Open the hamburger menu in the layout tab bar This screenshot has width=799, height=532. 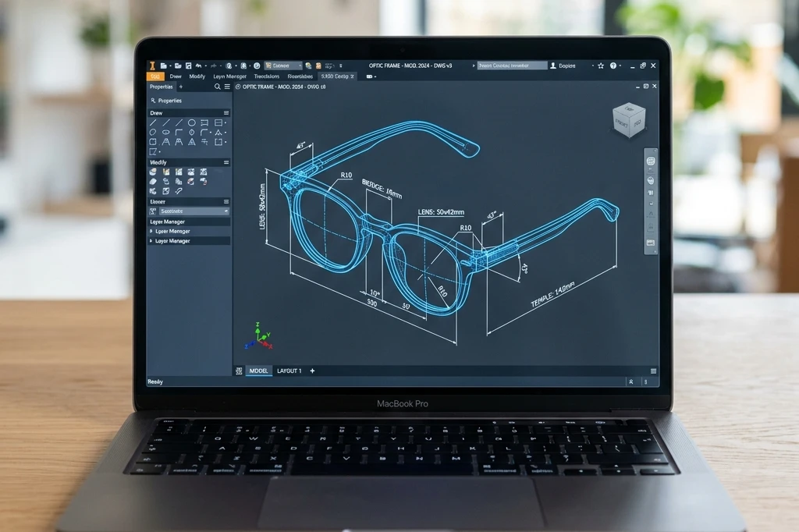[x=653, y=371]
